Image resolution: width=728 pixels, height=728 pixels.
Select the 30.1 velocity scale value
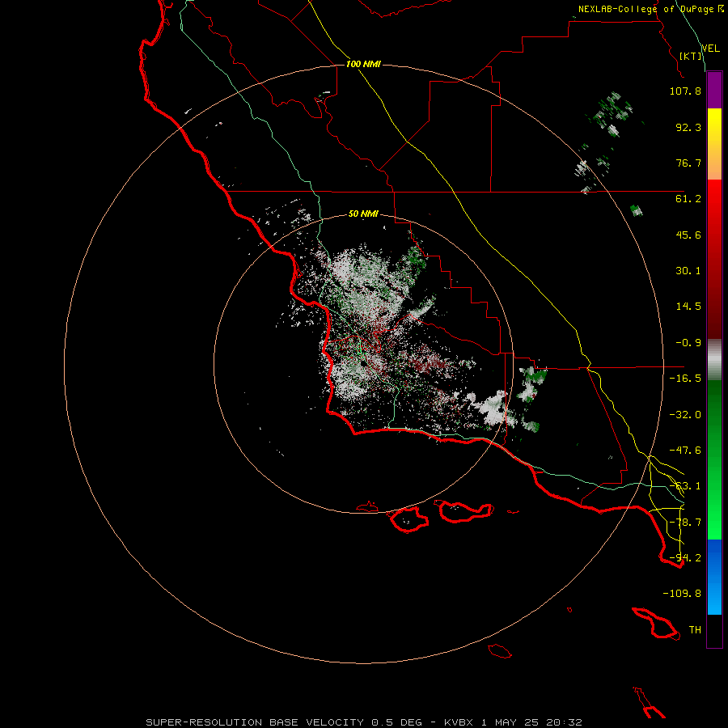point(688,271)
